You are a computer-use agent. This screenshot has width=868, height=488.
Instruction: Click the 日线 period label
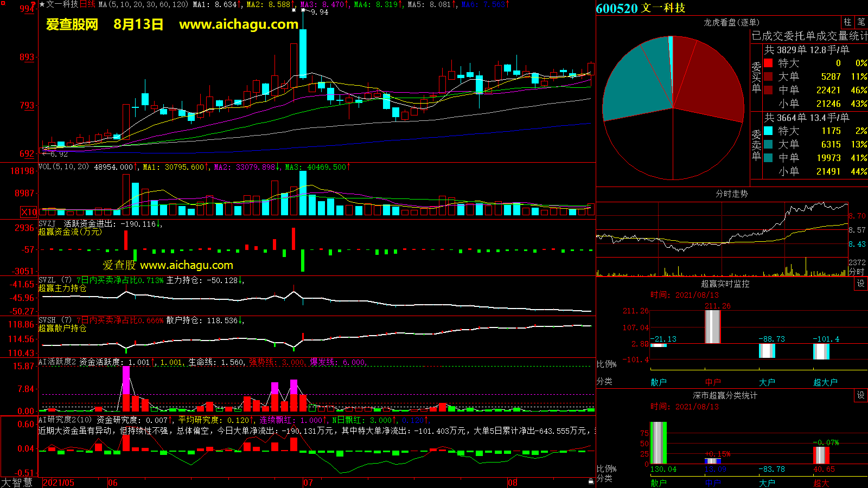point(87,4)
